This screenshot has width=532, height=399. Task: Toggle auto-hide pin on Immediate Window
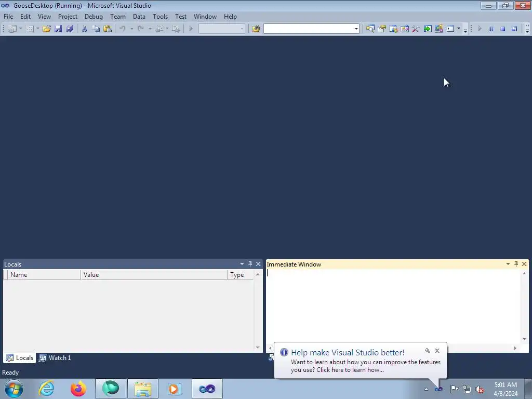516,264
